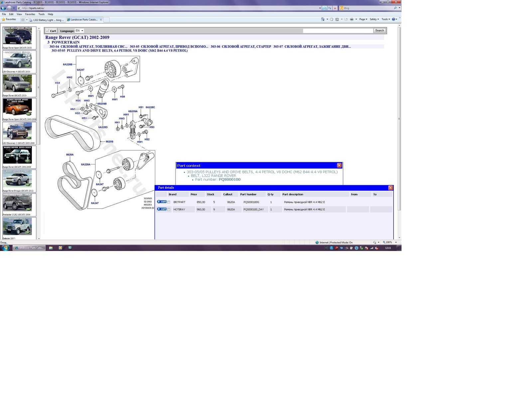Screen dimensions: 532x409
Task: Open the 303-04 section link
Action: click(88, 47)
